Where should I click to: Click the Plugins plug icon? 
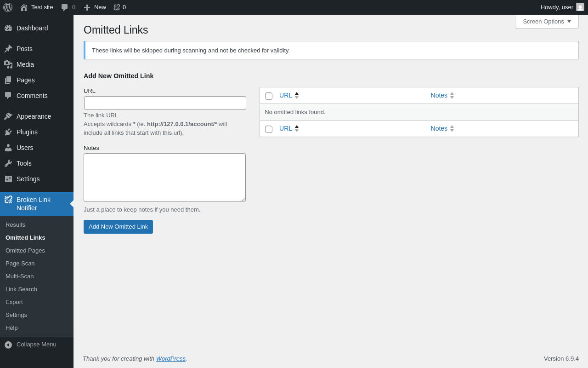click(x=8, y=132)
